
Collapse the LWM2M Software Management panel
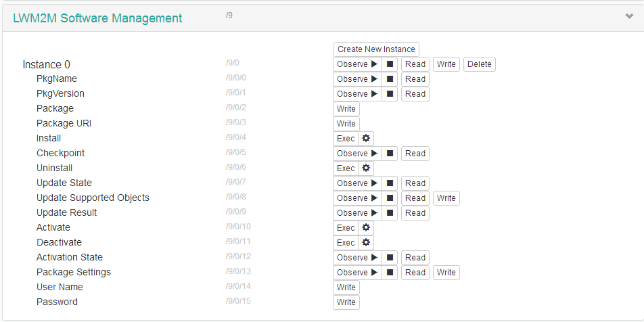point(629,17)
